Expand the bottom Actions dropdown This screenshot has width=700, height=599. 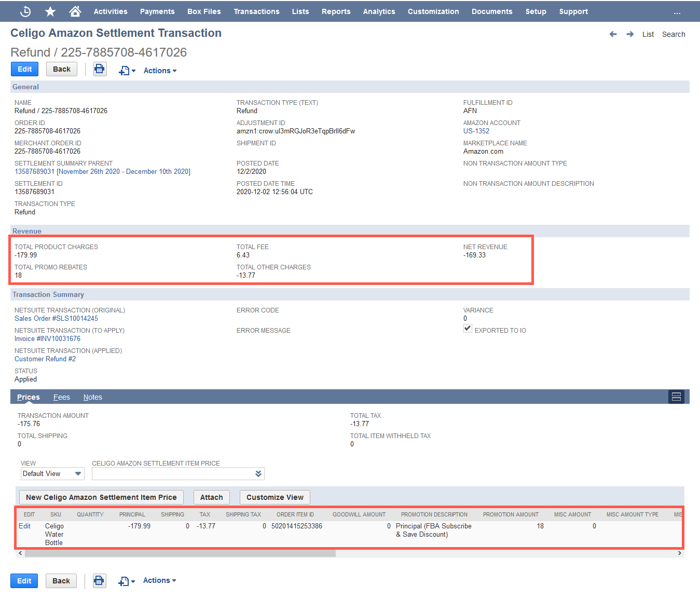pyautogui.click(x=159, y=580)
